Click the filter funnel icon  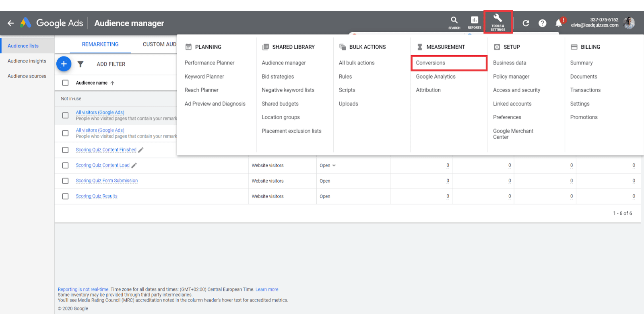80,64
